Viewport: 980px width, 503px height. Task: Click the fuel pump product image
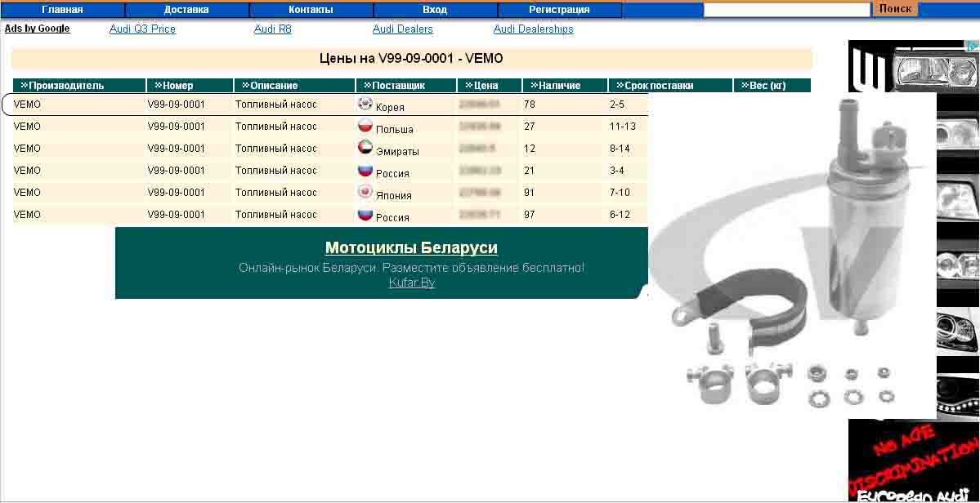click(792, 256)
